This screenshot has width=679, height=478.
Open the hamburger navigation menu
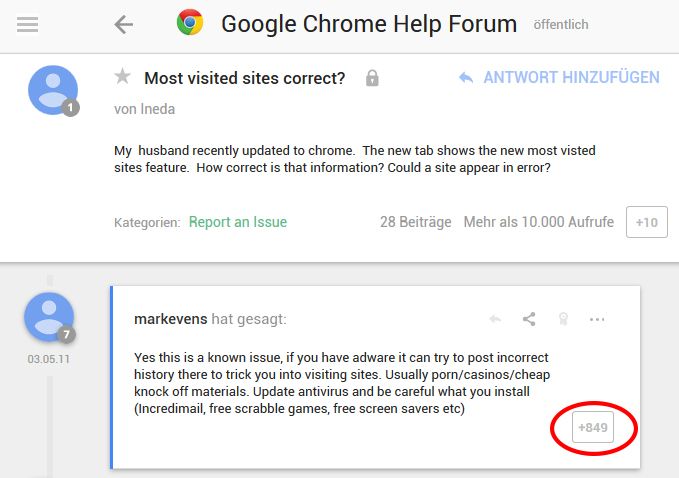[x=28, y=24]
